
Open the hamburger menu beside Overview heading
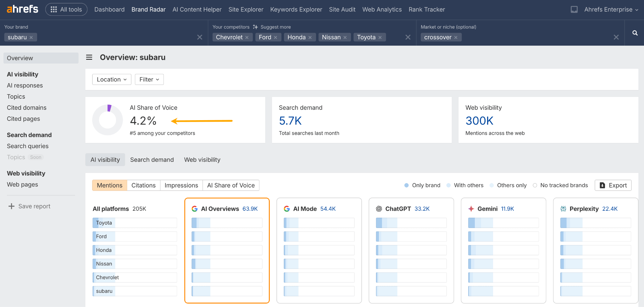coord(89,57)
